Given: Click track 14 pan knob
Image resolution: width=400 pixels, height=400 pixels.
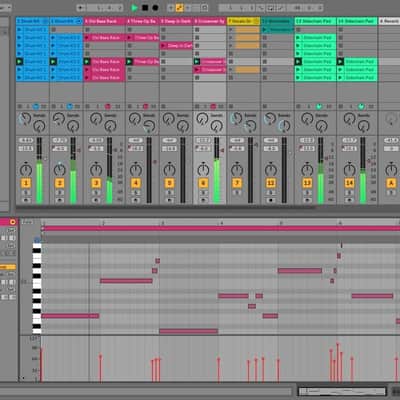Looking at the screenshot, I should pyautogui.click(x=349, y=170).
